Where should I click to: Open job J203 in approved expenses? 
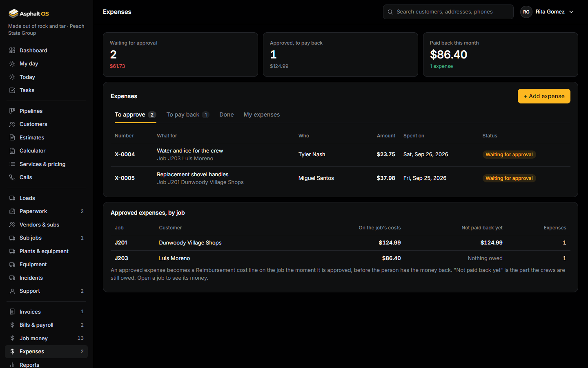coord(341,258)
